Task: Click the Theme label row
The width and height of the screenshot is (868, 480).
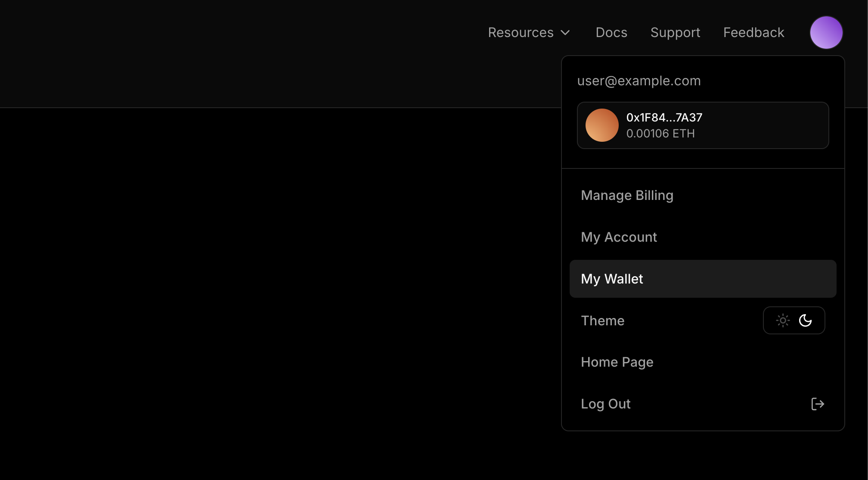Action: [603, 321]
